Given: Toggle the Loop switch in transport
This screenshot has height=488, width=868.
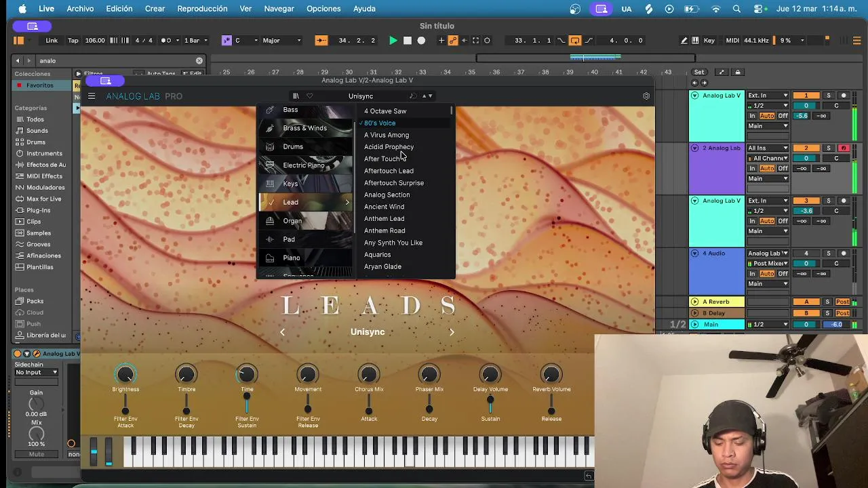Looking at the screenshot, I should (x=574, y=41).
